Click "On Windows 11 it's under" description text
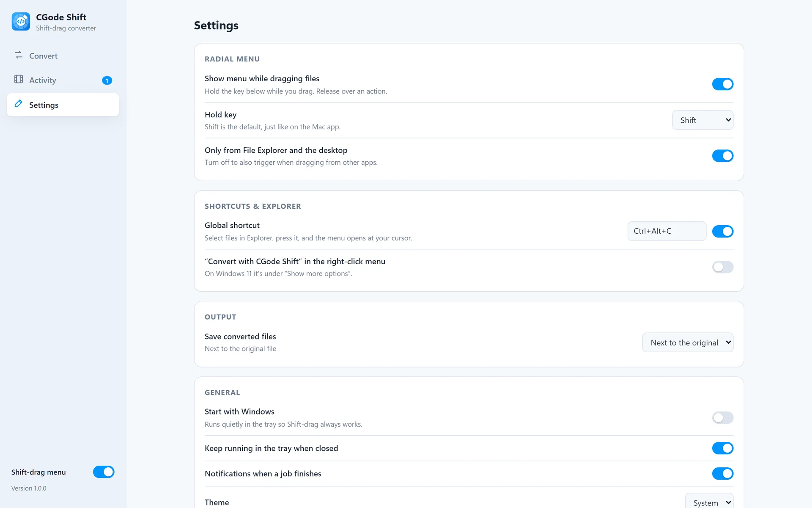The width and height of the screenshot is (812, 508). pos(278,274)
